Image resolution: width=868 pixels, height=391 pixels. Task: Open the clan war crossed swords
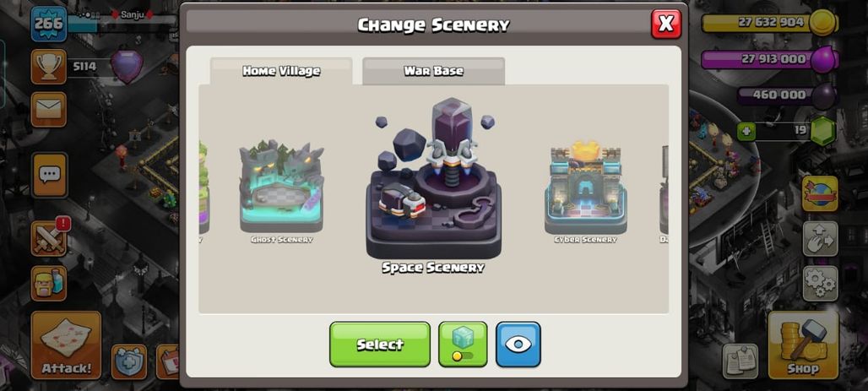tap(49, 239)
